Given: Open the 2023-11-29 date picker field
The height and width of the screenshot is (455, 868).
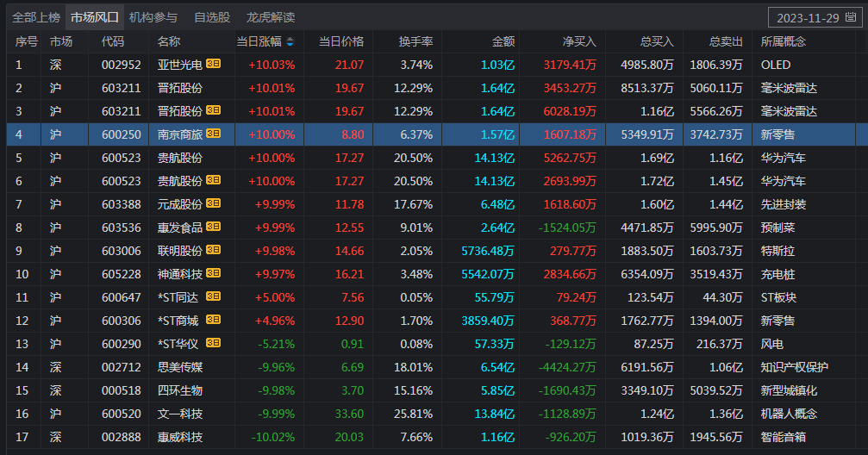Looking at the screenshot, I should [x=806, y=17].
